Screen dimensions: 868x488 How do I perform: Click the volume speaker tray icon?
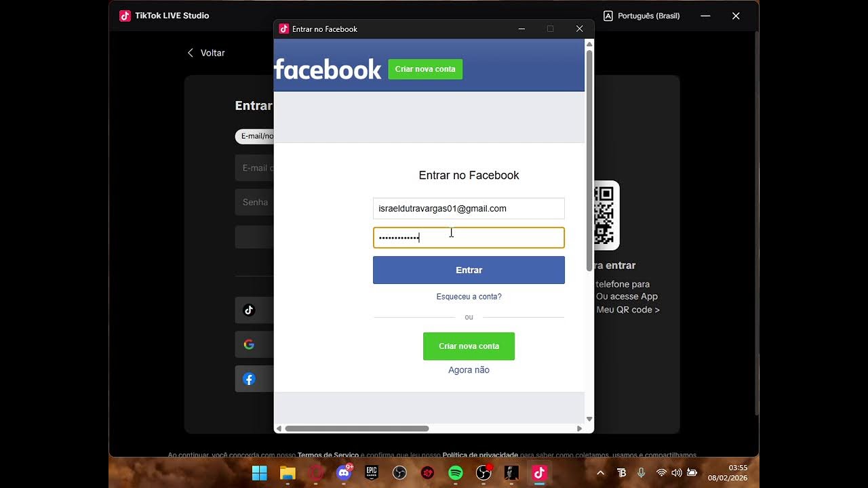click(x=676, y=473)
